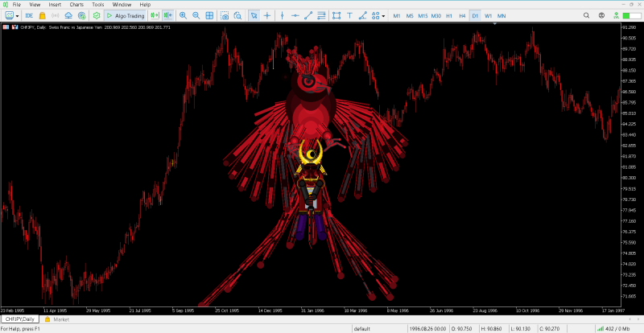644x333 pixels.
Task: Select the trendline drawing tool
Action: point(308,15)
